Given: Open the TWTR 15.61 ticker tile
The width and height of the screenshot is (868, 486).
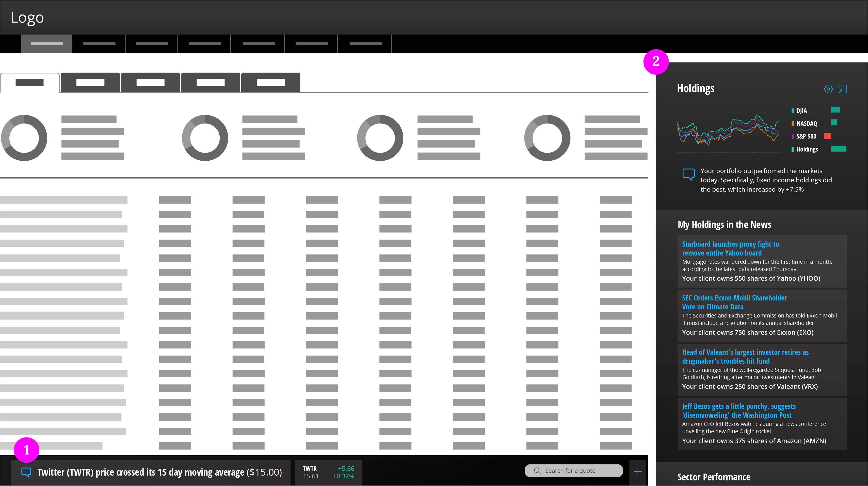Looking at the screenshot, I should click(328, 472).
